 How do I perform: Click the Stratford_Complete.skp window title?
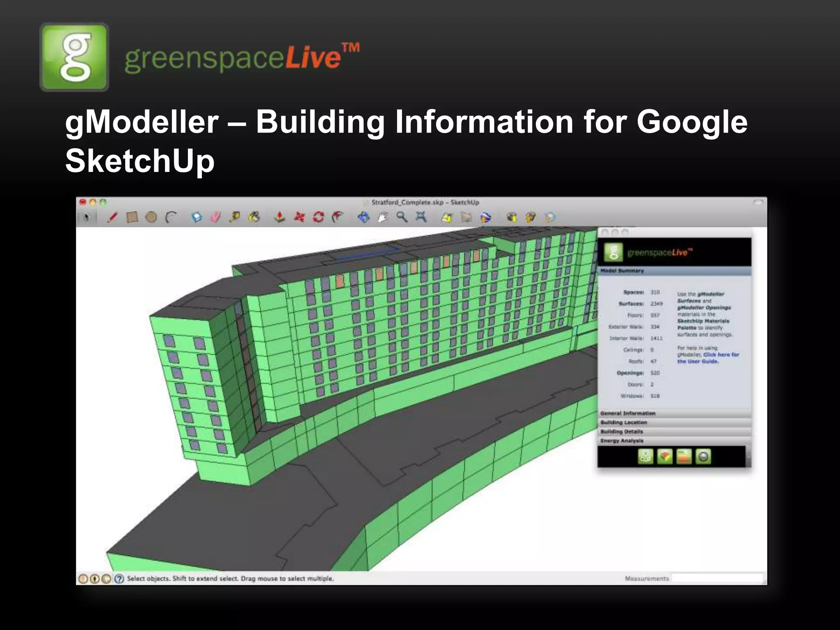click(425, 202)
